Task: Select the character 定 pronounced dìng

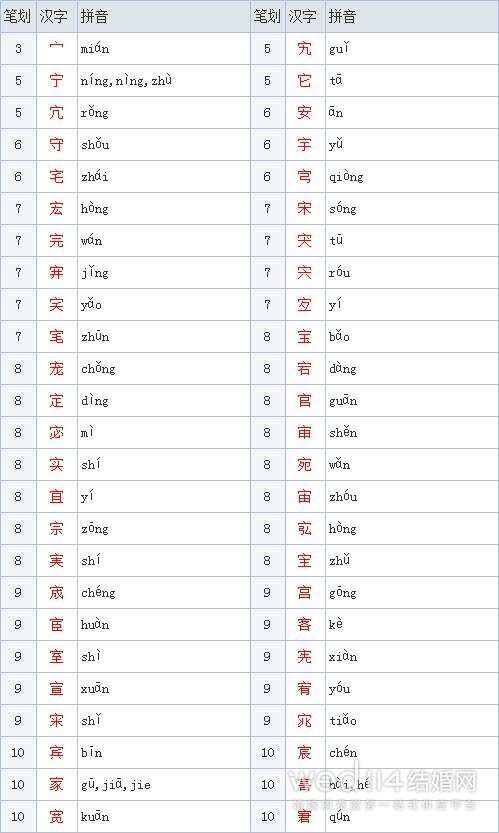Action: click(x=56, y=401)
